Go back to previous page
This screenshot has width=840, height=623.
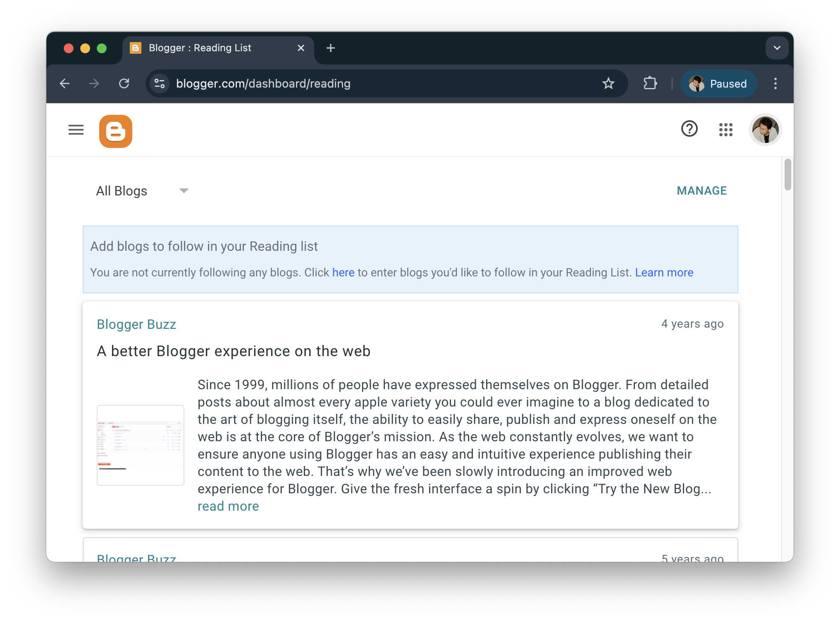pos(65,84)
